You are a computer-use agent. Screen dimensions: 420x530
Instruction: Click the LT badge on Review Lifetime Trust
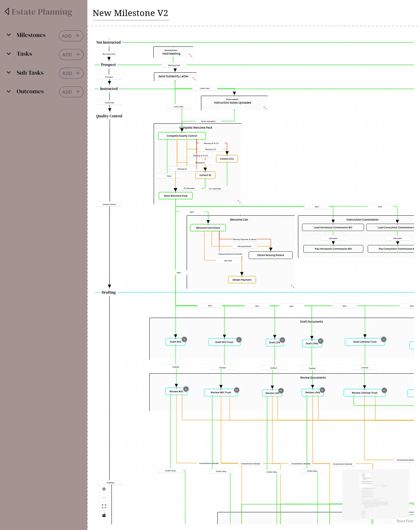pos(384,390)
